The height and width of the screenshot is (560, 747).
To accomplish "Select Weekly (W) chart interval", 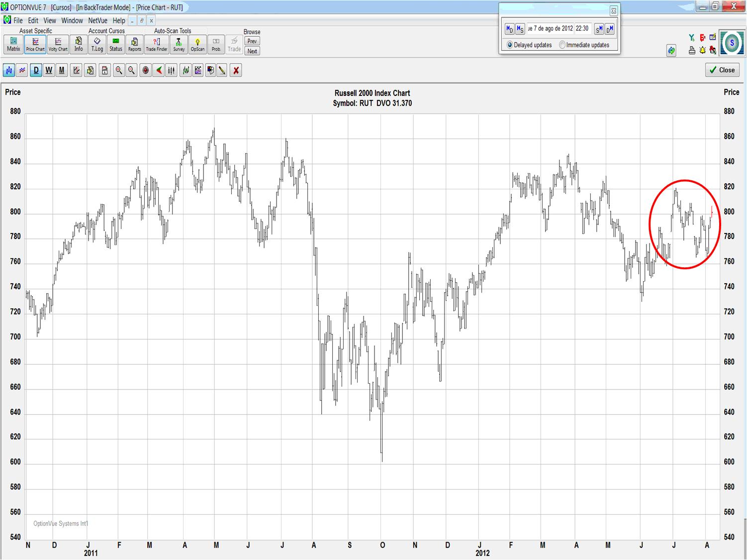I will pos(49,71).
